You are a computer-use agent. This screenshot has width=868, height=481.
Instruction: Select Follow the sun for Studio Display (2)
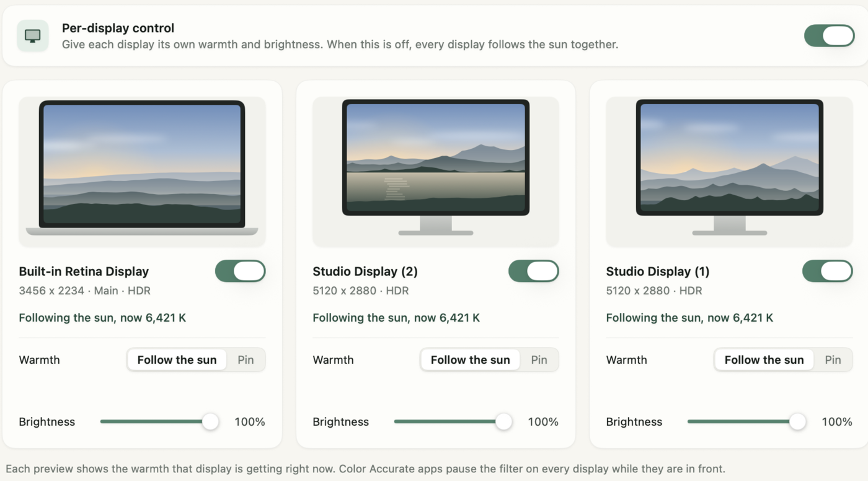[x=470, y=360]
